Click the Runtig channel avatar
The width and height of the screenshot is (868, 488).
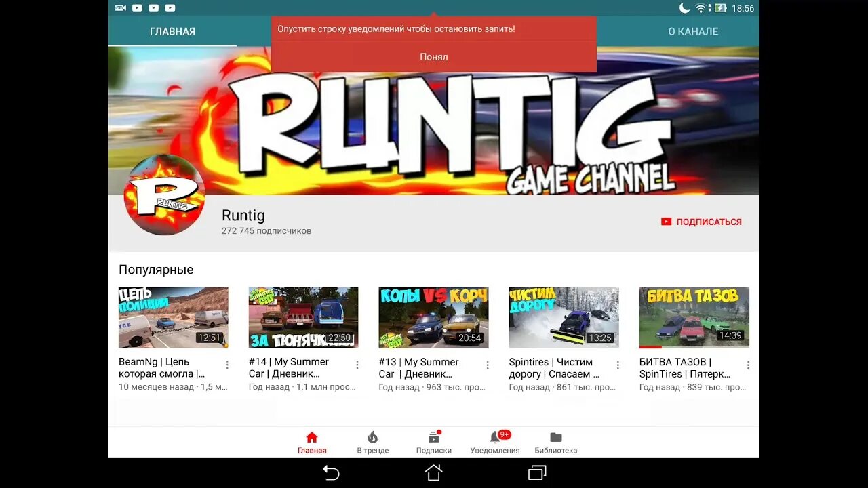164,195
